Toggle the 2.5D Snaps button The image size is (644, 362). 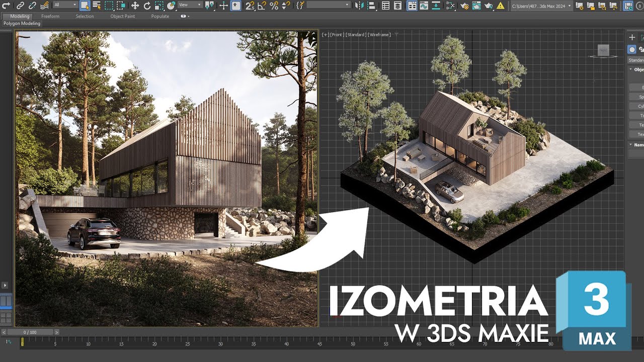tap(250, 6)
